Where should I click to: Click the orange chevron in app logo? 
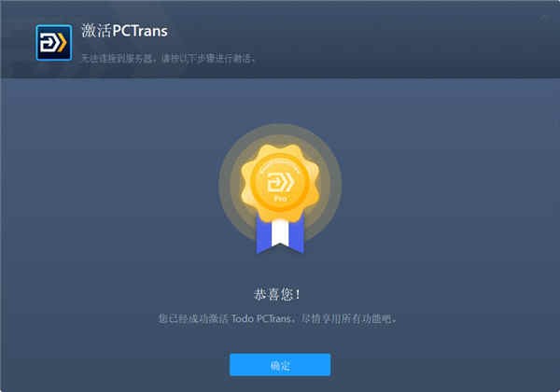click(63, 43)
